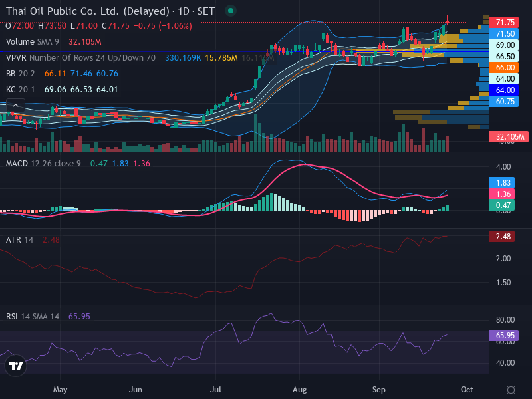532x399 pixels.
Task: Select the Volume SMA 9 legend
Action: pos(32,42)
